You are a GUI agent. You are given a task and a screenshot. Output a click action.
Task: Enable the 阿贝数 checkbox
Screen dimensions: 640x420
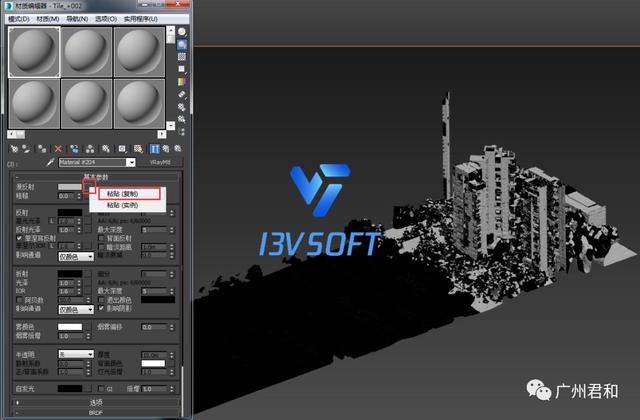pos(19,300)
